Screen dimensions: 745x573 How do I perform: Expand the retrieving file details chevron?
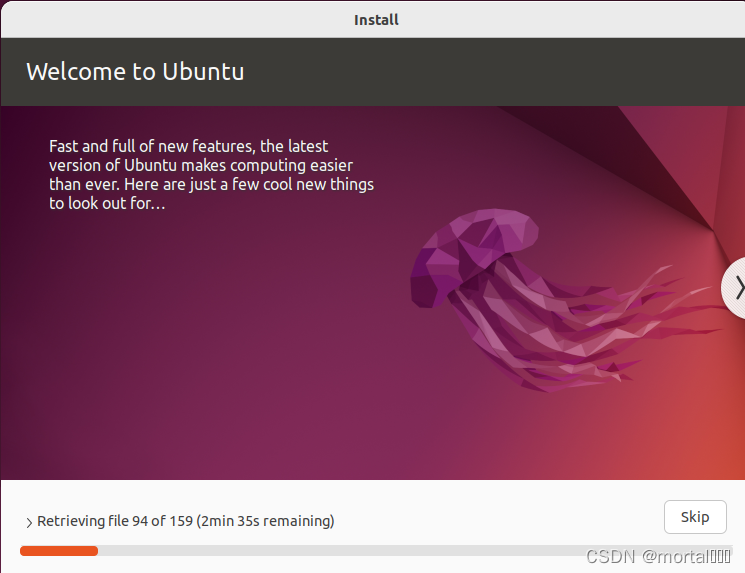click(x=29, y=523)
